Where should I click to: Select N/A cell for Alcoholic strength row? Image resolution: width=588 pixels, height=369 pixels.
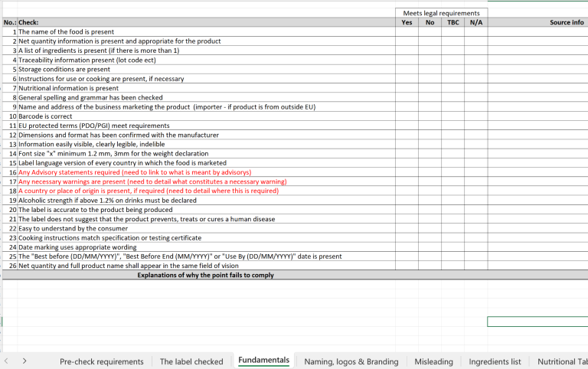[x=475, y=200]
